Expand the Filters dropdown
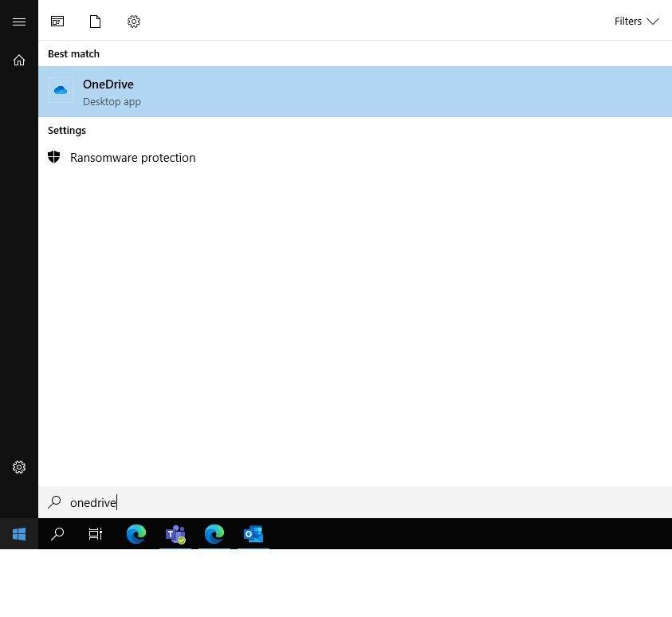 pos(636,21)
